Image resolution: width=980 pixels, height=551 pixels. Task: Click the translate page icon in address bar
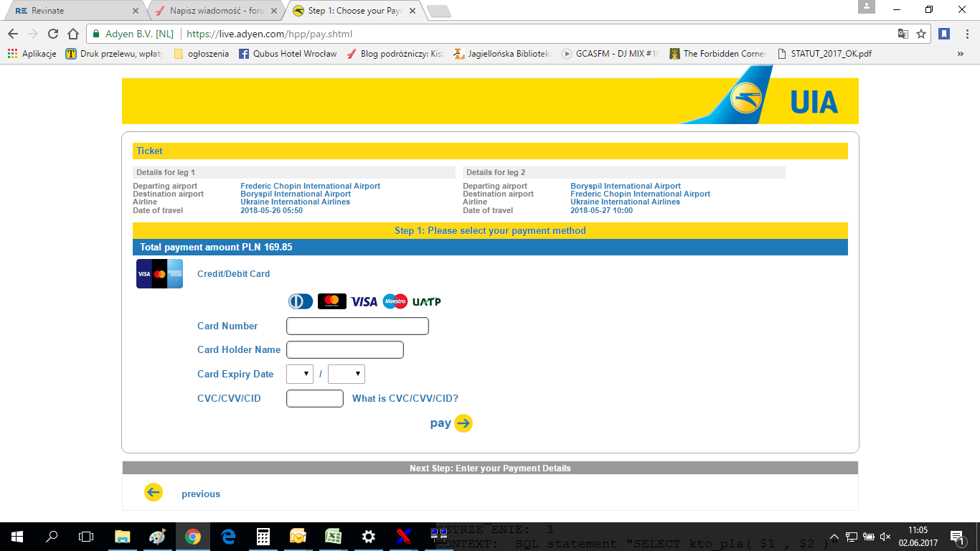(903, 34)
